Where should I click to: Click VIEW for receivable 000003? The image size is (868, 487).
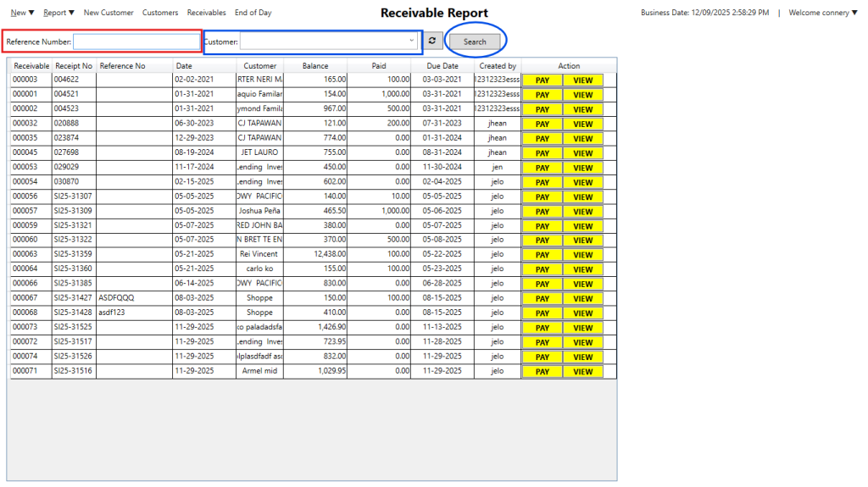(x=583, y=80)
